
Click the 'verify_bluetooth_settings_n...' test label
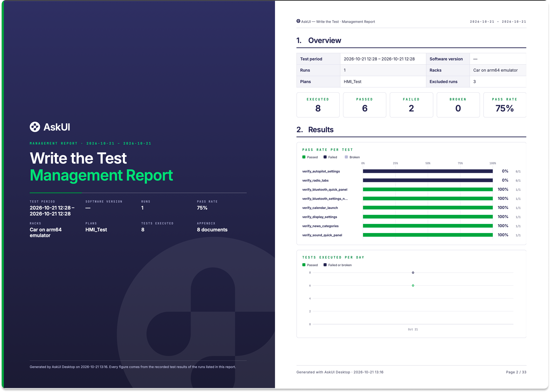(325, 199)
